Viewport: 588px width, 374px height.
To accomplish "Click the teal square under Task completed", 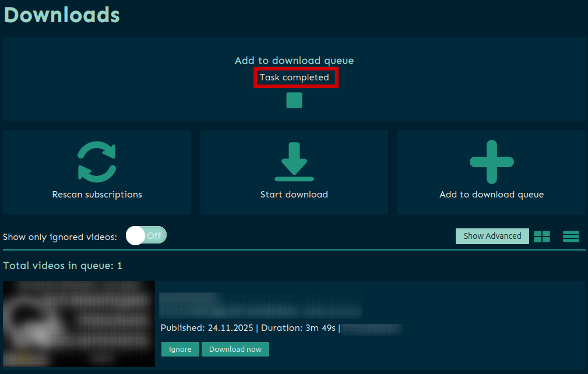I will (x=294, y=100).
